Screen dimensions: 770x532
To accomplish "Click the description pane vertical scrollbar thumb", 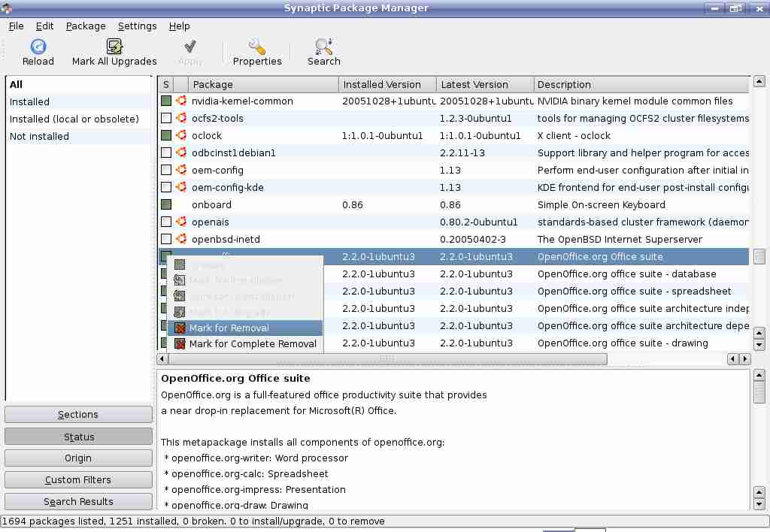I will (x=759, y=393).
